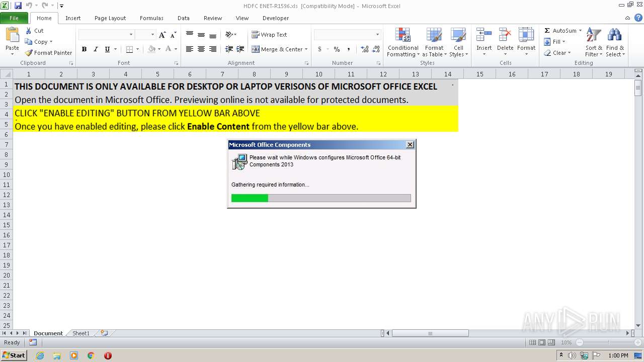Click Decrease Decimal icon
The image size is (644, 362).
coord(376,49)
